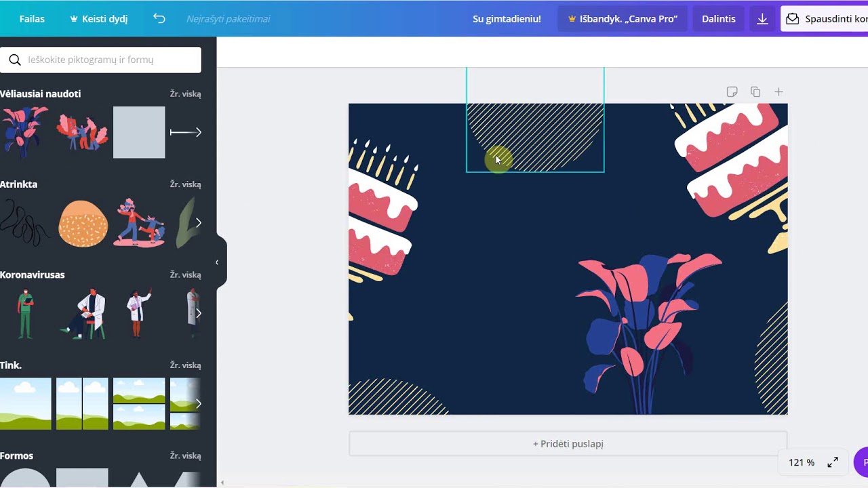Screen dimensions: 868x488
Task: Select the seated doctor illustration
Action: point(83,313)
